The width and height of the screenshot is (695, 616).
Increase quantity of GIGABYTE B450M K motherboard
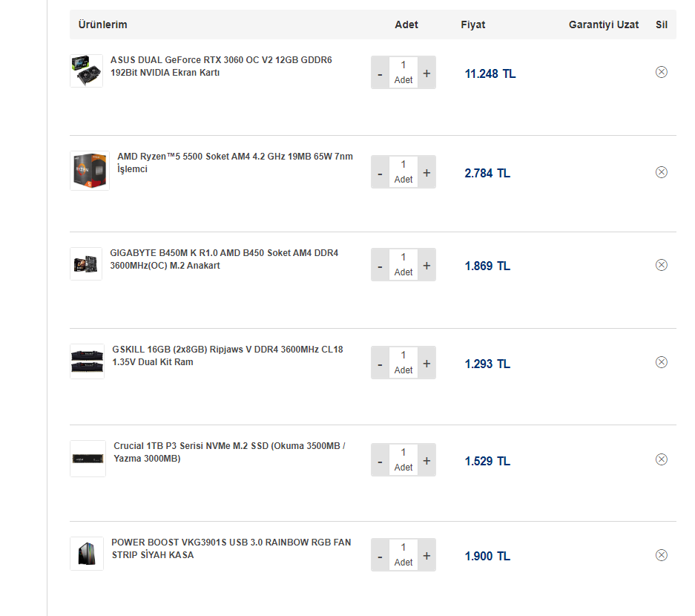tap(426, 266)
